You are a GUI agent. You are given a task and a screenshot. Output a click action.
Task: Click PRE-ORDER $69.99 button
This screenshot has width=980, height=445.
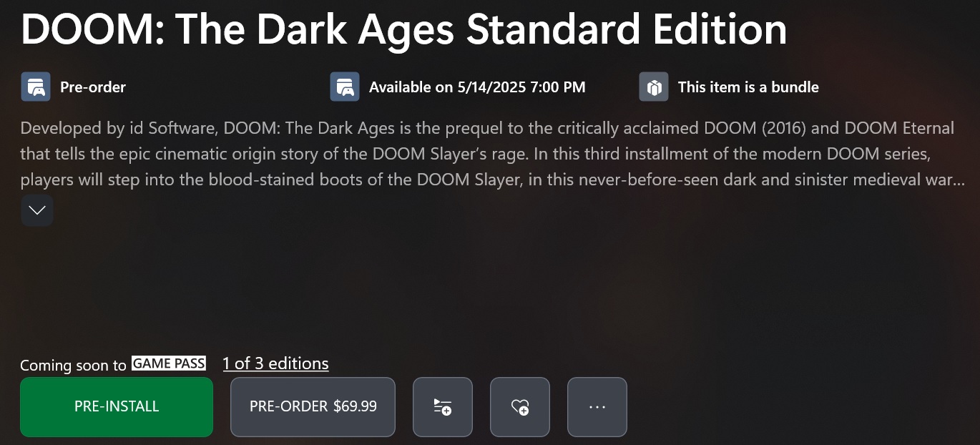[x=313, y=407]
